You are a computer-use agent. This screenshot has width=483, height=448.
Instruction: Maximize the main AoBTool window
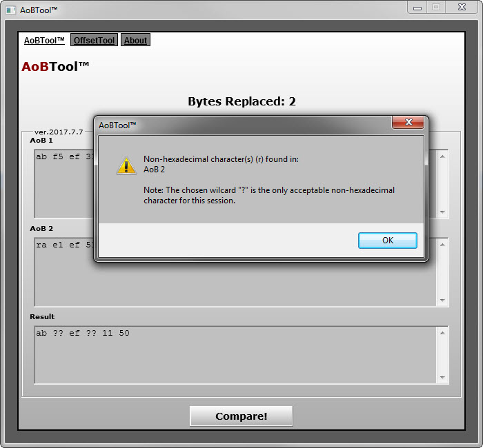tap(435, 7)
